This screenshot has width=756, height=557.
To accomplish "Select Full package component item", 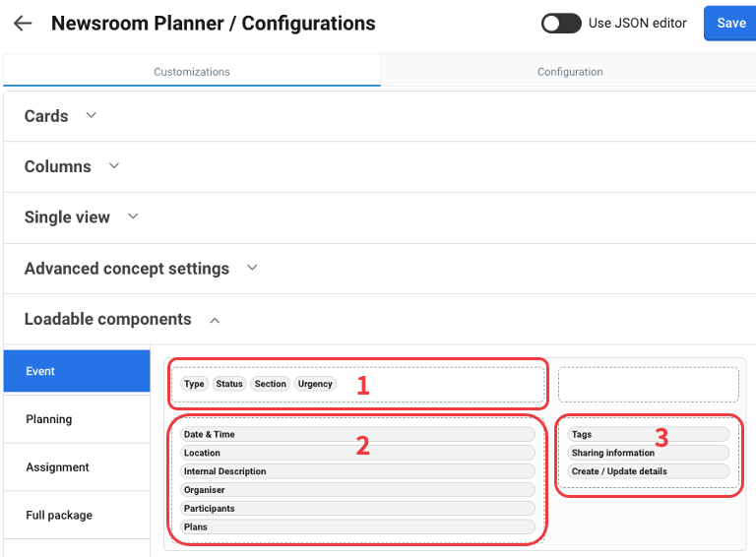I will point(76,515).
